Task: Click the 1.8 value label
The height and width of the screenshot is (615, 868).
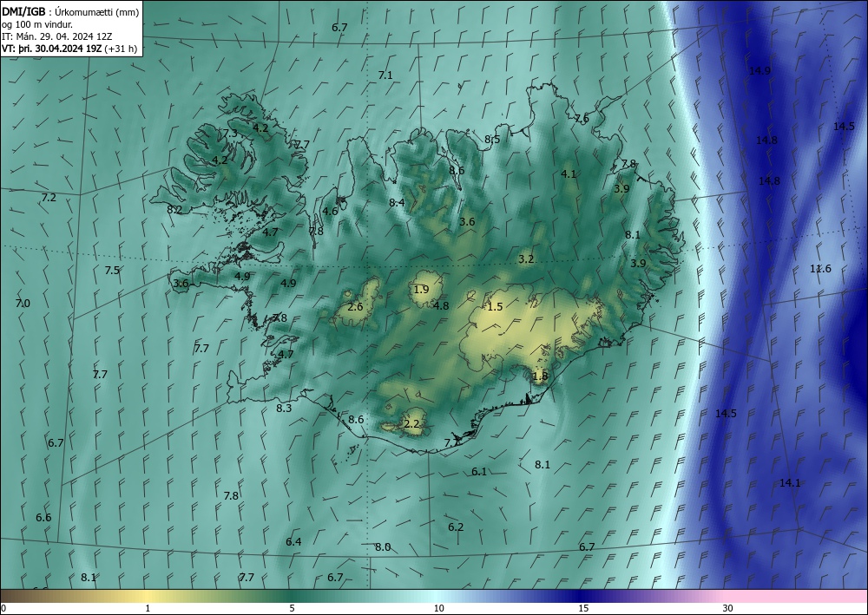Action: pos(540,376)
